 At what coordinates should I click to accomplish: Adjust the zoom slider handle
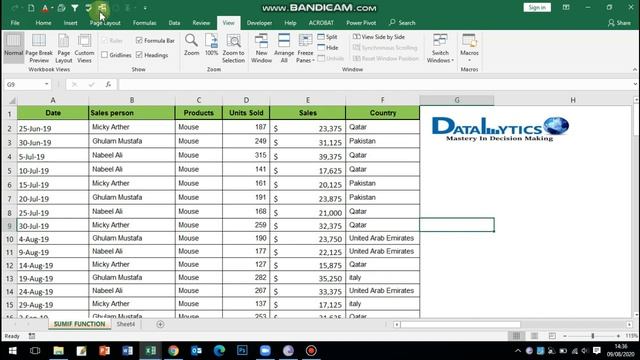(593, 336)
